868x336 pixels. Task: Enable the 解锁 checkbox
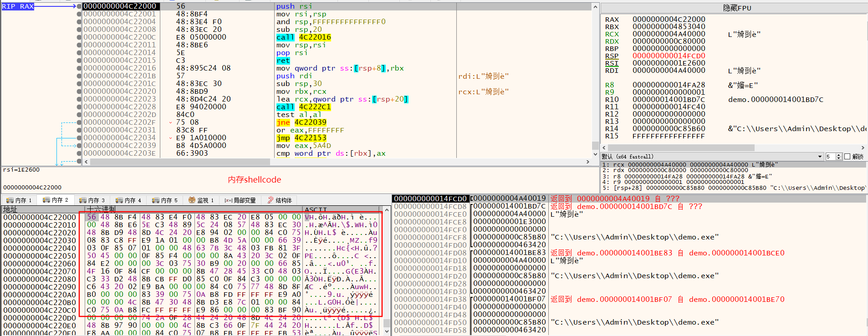(847, 157)
